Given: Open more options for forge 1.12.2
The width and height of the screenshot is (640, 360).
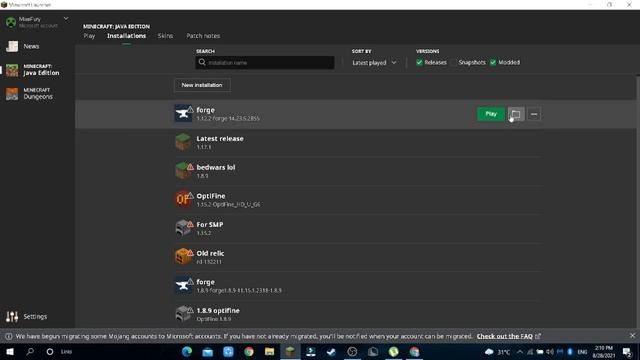Looking at the screenshot, I should (534, 114).
